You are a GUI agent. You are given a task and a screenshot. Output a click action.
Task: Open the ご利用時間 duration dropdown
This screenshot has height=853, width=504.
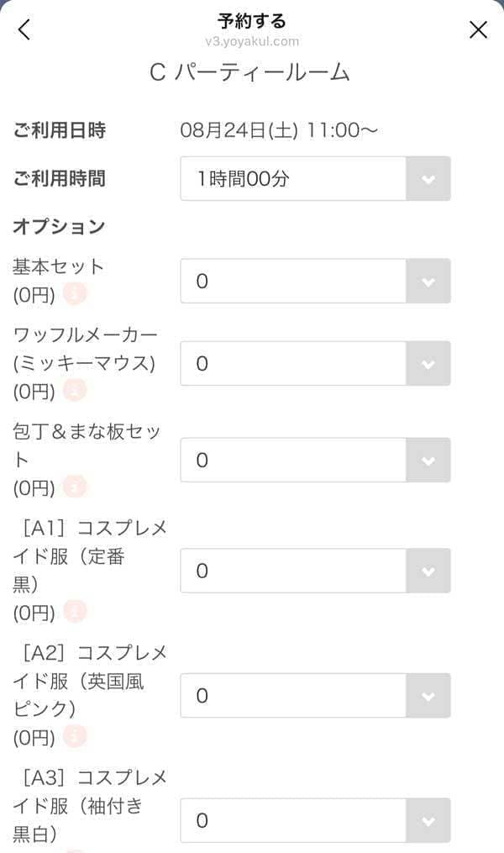[315, 178]
